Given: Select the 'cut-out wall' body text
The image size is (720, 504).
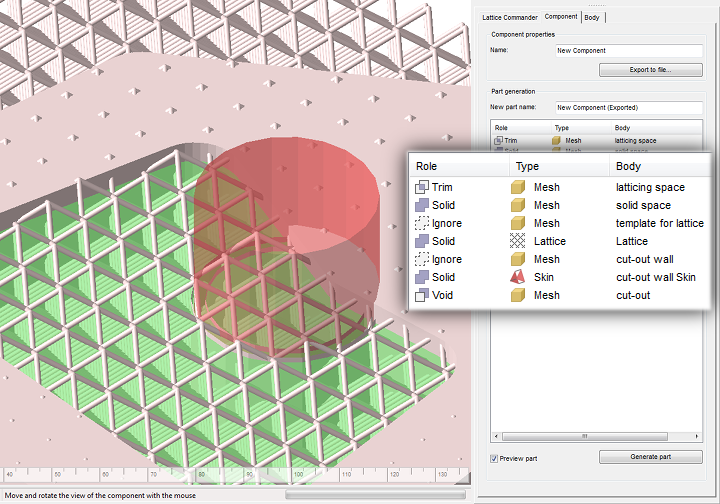Looking at the screenshot, I should (645, 259).
